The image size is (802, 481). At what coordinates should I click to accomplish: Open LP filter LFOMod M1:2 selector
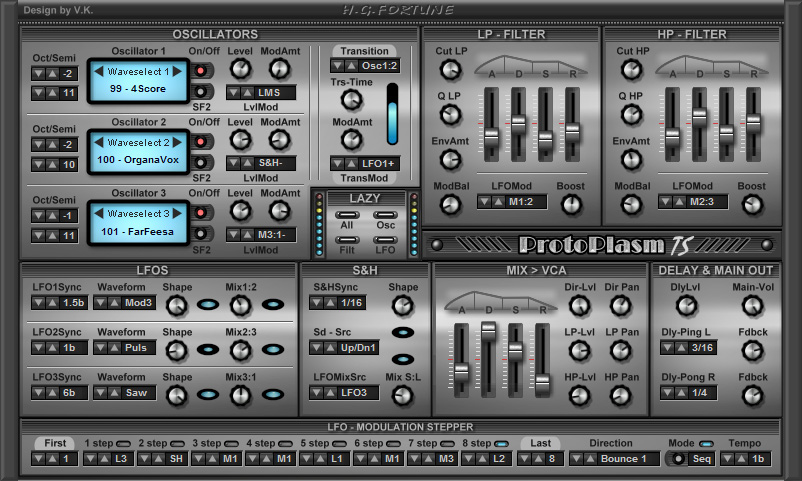[x=511, y=202]
